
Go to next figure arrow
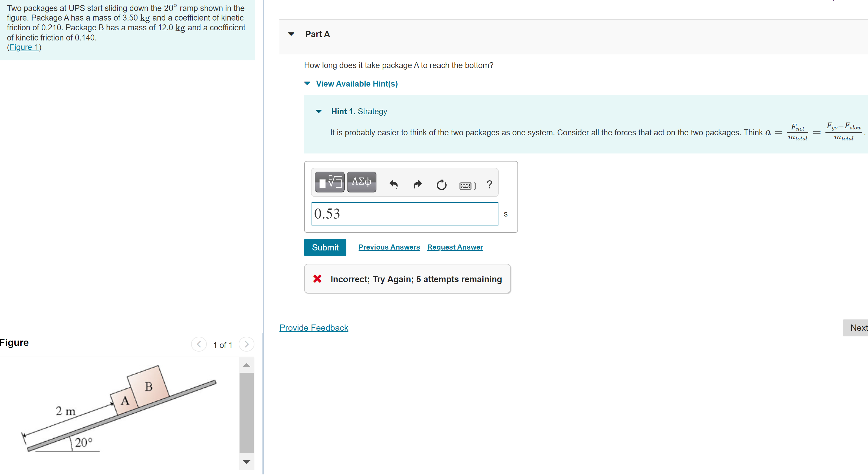(246, 344)
